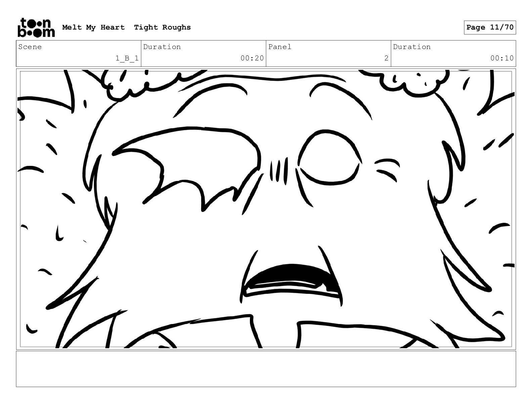The width and height of the screenshot is (532, 411).
Task: Click the scene duration value '00:20'
Action: point(252,58)
